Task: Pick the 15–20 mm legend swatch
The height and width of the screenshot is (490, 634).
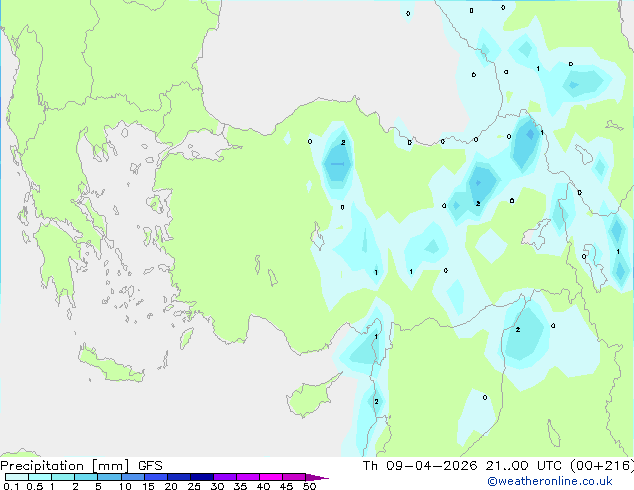Action: (156, 477)
